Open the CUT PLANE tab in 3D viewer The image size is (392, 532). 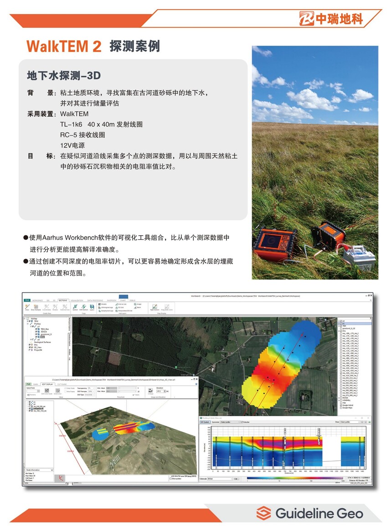(x=62, y=384)
